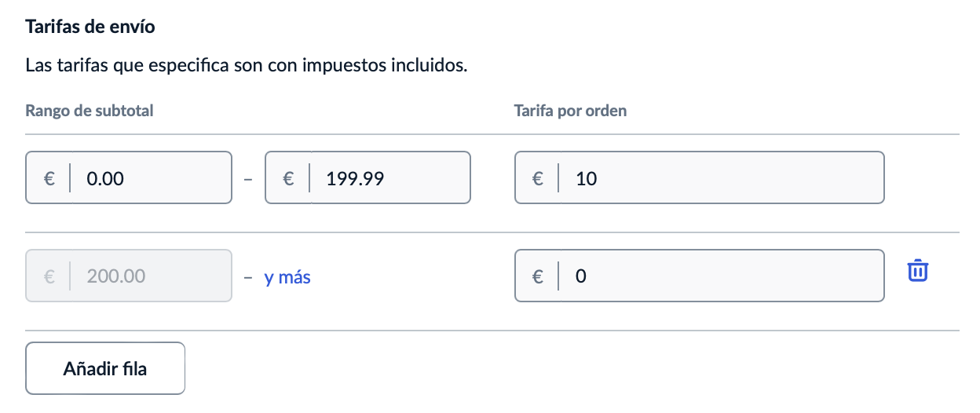Click the dash before 'y más'
The width and height of the screenshot is (980, 413).
coord(248,277)
